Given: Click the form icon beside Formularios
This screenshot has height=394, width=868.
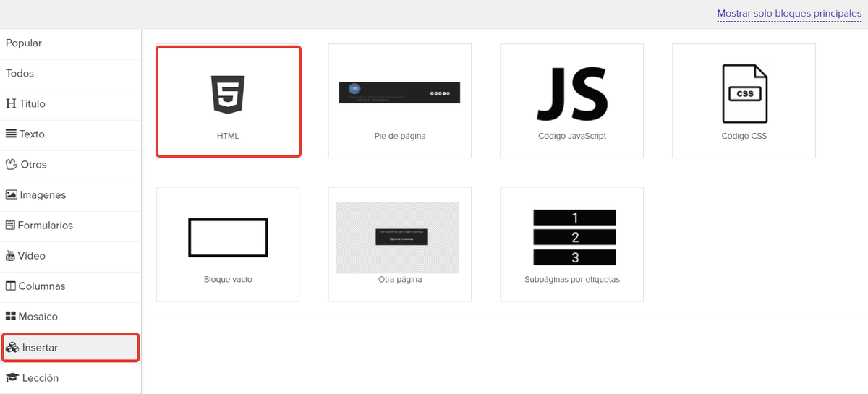Looking at the screenshot, I should coord(10,226).
